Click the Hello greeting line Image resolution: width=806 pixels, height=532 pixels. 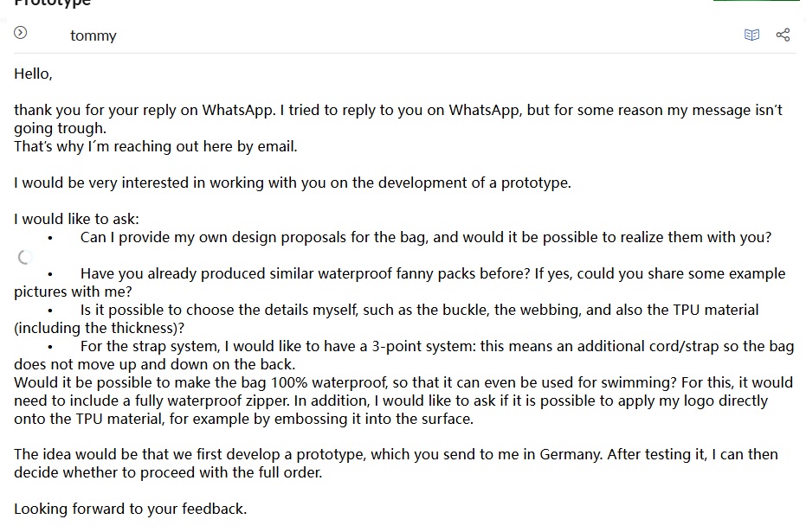[x=33, y=74]
